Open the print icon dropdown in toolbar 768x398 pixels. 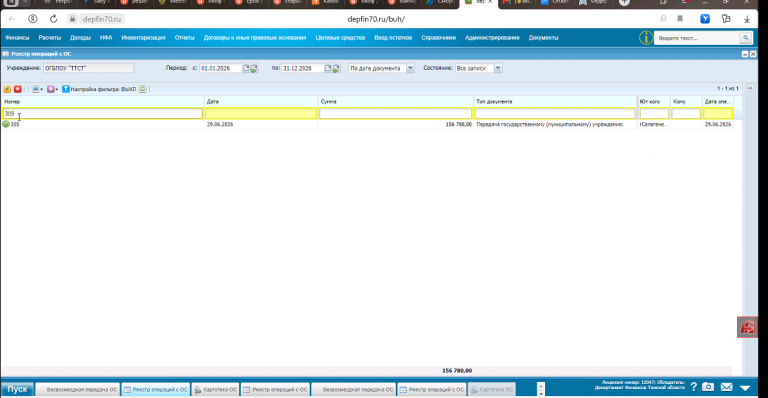click(37, 89)
